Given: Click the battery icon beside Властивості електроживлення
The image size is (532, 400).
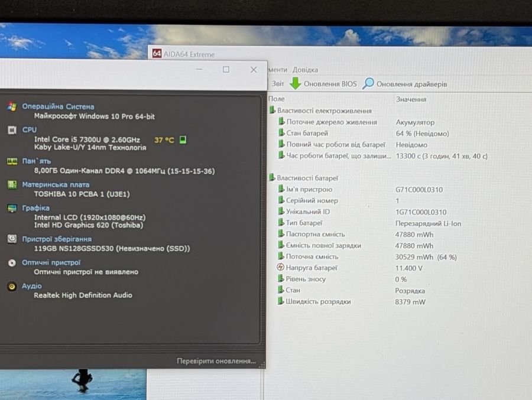Looking at the screenshot, I should [x=272, y=110].
